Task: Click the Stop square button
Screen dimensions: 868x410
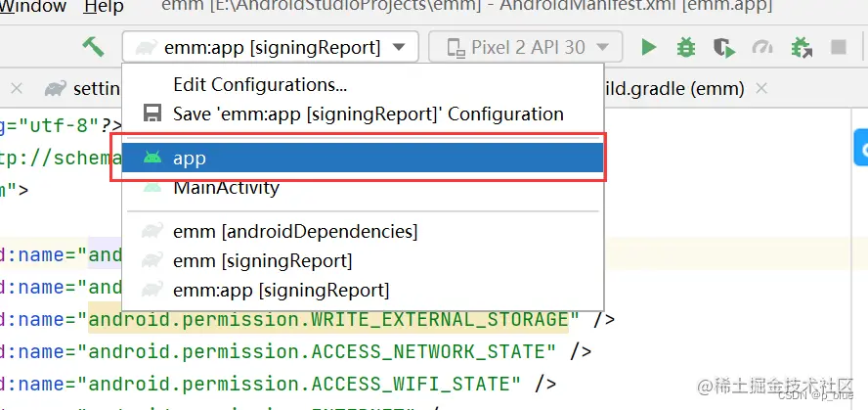Action: click(839, 47)
